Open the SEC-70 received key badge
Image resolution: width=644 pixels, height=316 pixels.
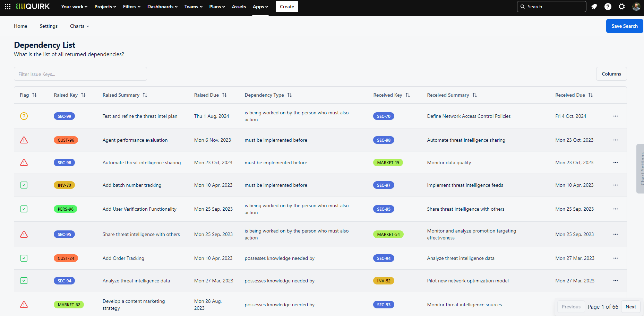tap(384, 116)
